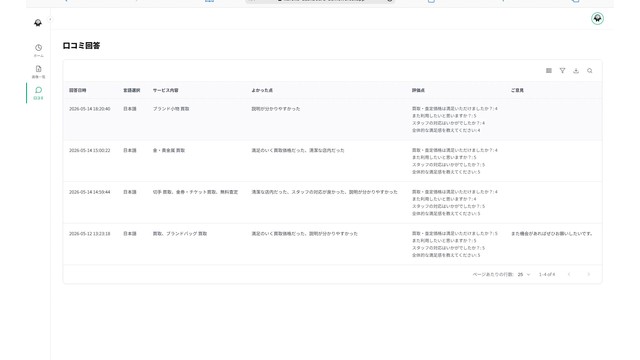Open the rows per page dropdown (25)
This screenshot has width=640, height=360.
tap(524, 274)
